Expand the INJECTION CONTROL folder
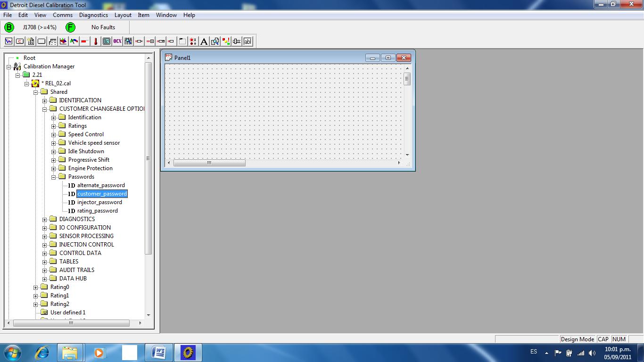 coord(44,245)
